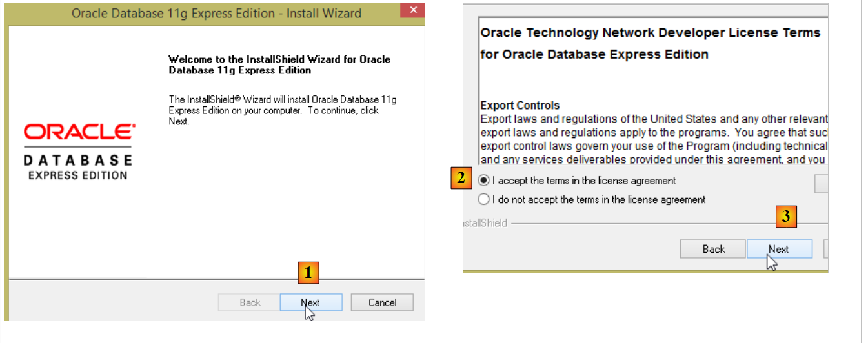The width and height of the screenshot is (868, 343).
Task: Click the orange step marker numbered 2
Action: tap(461, 179)
